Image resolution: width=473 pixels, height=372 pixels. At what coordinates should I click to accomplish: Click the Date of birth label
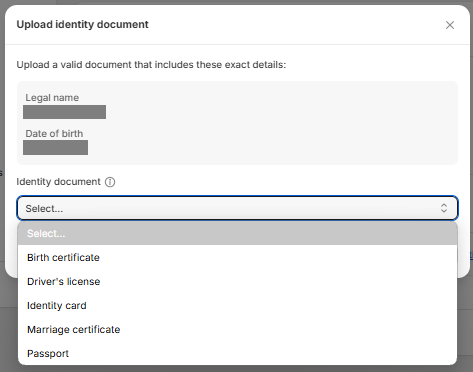[x=54, y=133]
